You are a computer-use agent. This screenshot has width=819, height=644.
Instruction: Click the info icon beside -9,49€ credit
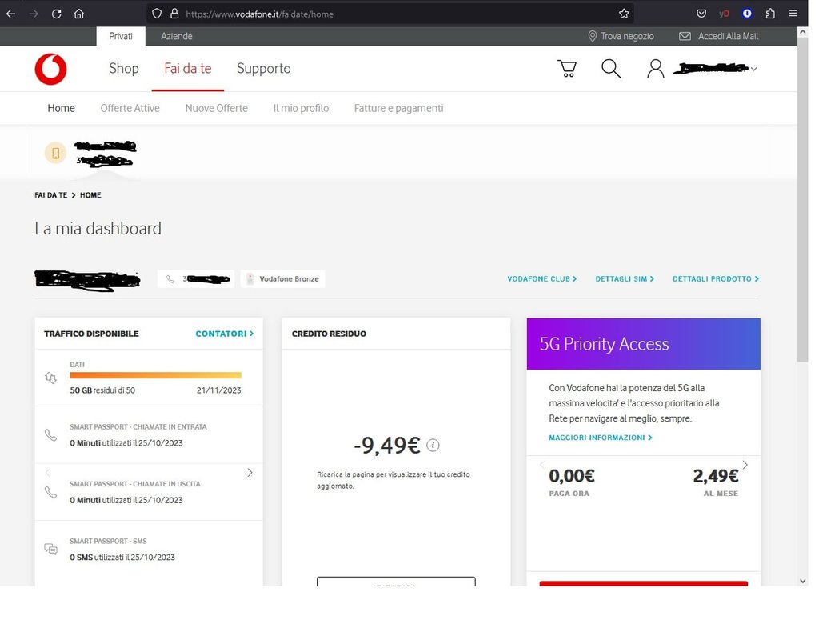click(x=433, y=446)
